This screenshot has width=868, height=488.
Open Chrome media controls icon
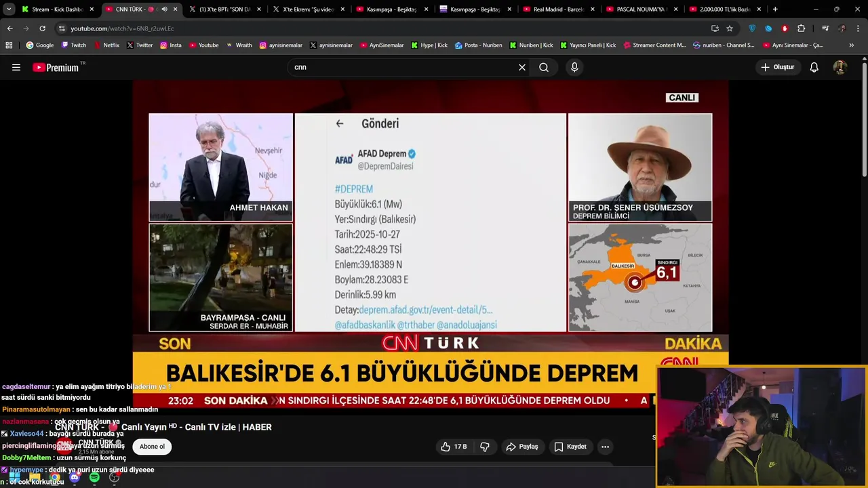click(x=825, y=28)
